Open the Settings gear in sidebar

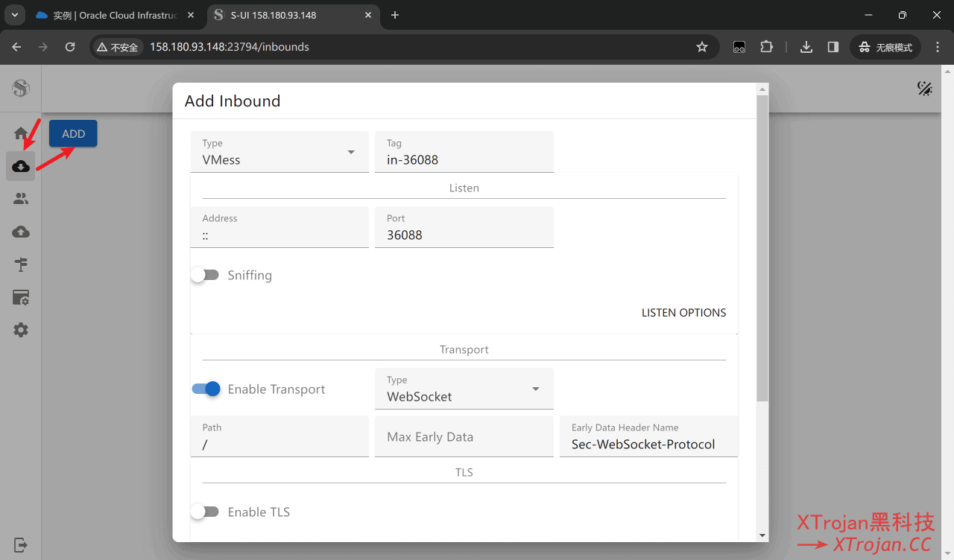[x=21, y=330]
